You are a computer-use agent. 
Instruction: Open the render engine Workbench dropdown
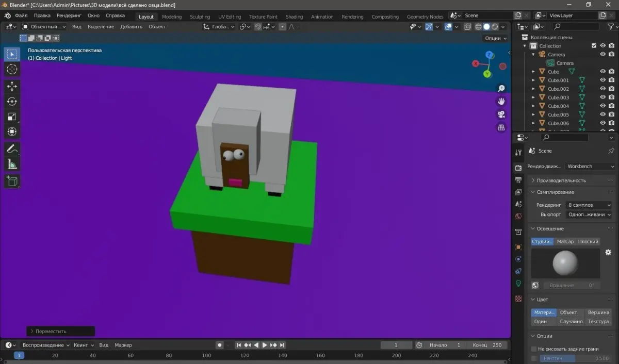(x=590, y=167)
